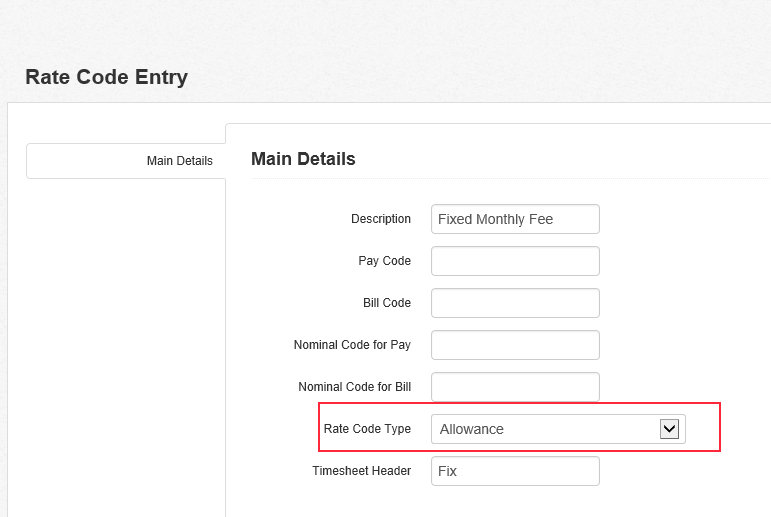This screenshot has width=771, height=517.
Task: Click into the Bill Code field
Action: 515,303
